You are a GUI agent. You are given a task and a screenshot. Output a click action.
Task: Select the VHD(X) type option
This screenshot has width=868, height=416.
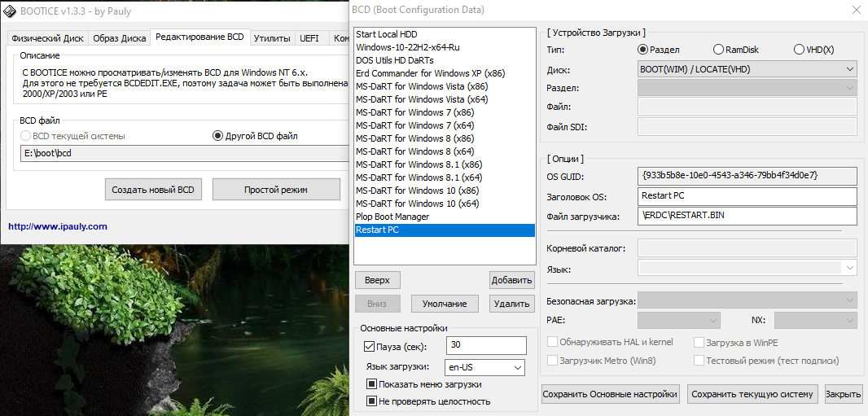(798, 50)
